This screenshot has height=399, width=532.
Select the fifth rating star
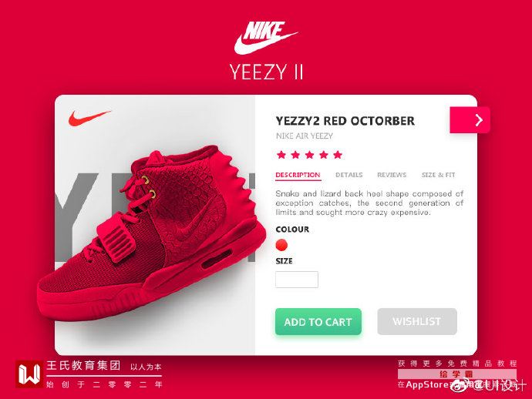click(x=338, y=155)
